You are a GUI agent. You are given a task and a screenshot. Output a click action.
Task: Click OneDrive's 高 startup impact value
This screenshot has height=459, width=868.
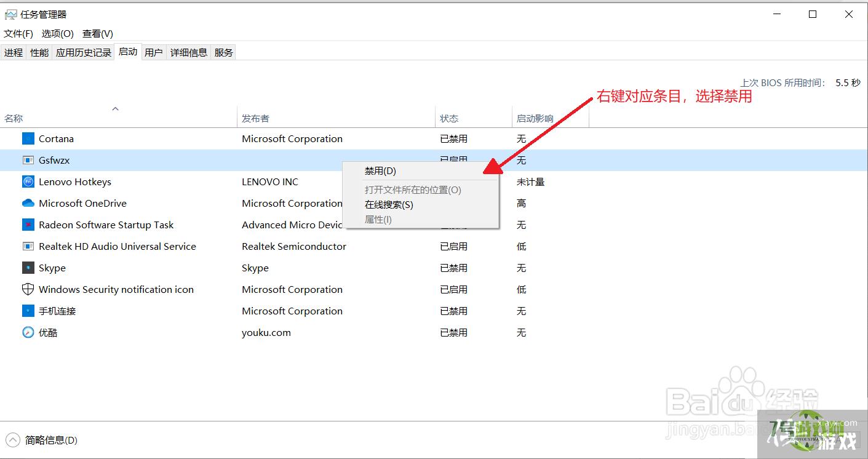click(521, 204)
